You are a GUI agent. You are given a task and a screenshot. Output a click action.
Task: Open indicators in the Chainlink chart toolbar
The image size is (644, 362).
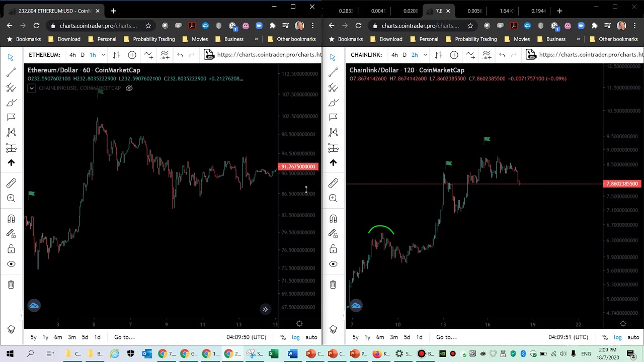[470, 55]
